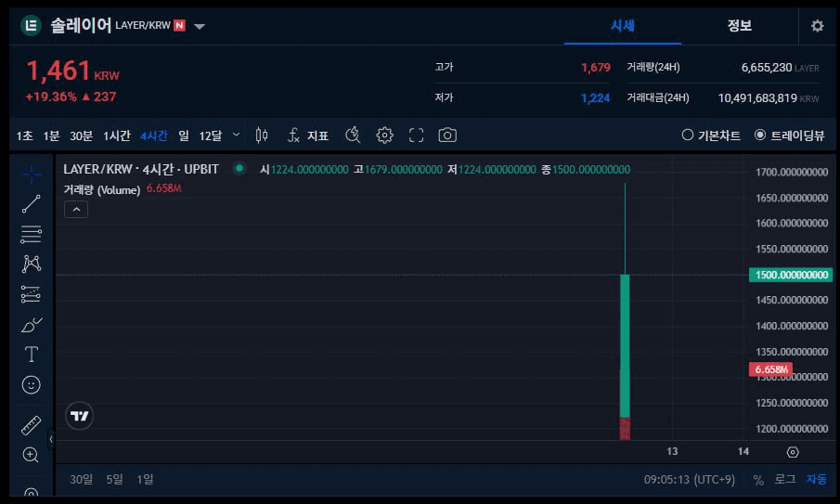Click the green candlestick body
The width and height of the screenshot is (840, 504).
point(625,345)
